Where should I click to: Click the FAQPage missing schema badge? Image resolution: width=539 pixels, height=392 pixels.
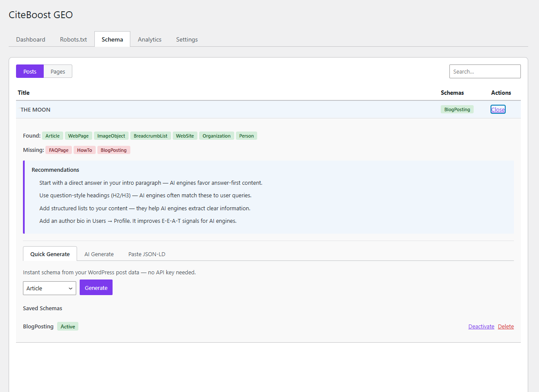58,150
